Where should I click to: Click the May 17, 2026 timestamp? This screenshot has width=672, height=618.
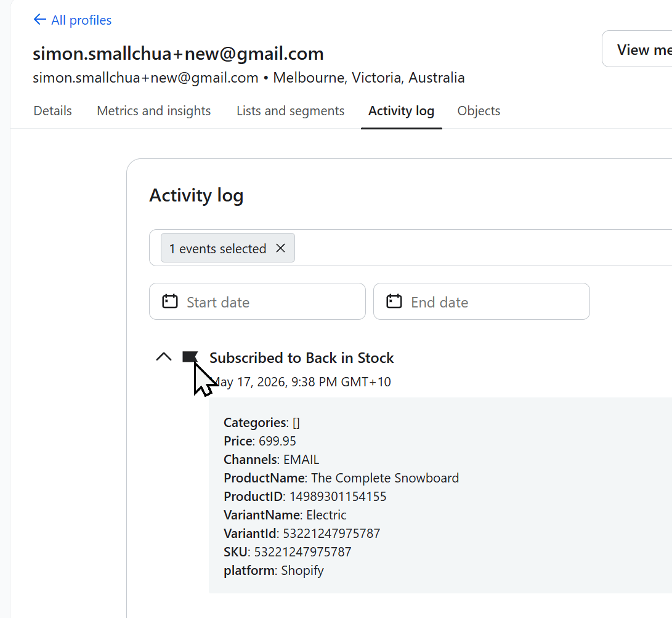click(x=301, y=382)
